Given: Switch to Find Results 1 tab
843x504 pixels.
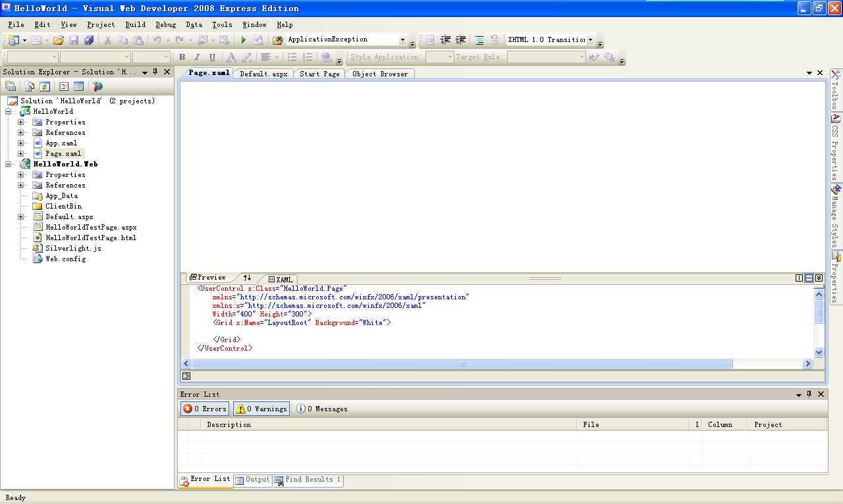Looking at the screenshot, I should (308, 480).
